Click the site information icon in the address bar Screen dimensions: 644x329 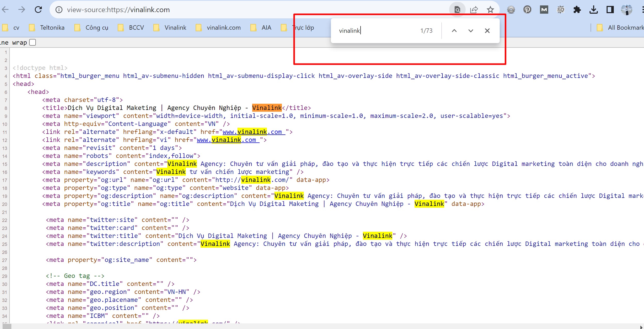point(59,10)
